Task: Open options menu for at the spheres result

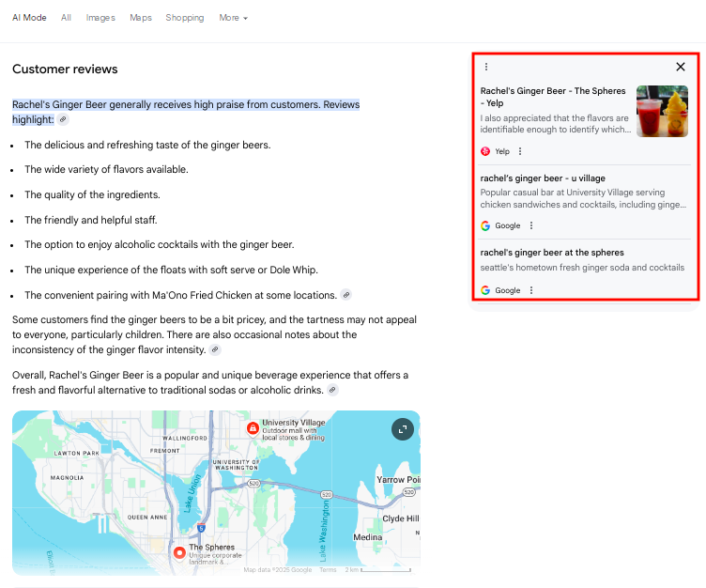Action: tap(531, 290)
